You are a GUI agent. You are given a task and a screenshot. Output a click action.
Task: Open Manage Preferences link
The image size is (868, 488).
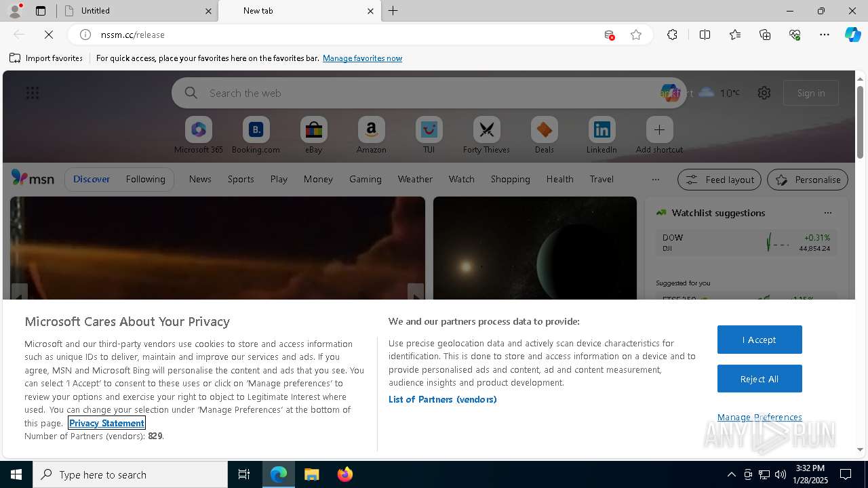pyautogui.click(x=759, y=417)
